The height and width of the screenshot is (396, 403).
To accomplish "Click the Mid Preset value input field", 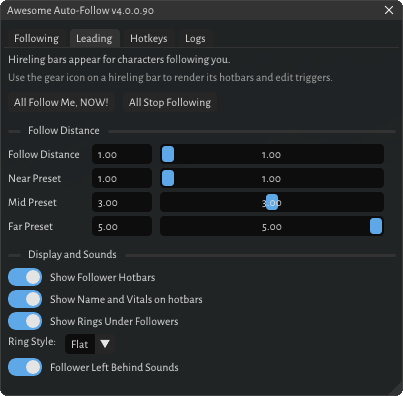I will [122, 202].
